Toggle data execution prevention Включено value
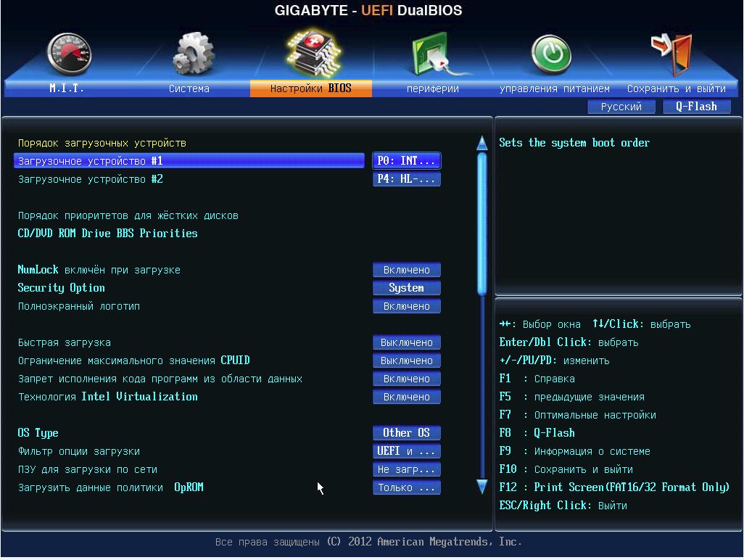744x560 pixels. click(407, 379)
